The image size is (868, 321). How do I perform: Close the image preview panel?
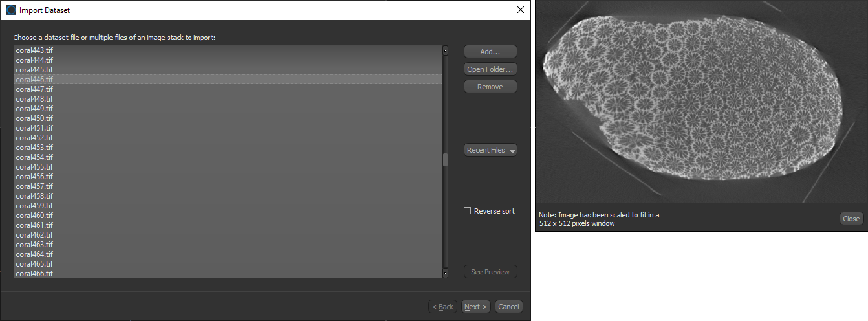pos(851,219)
